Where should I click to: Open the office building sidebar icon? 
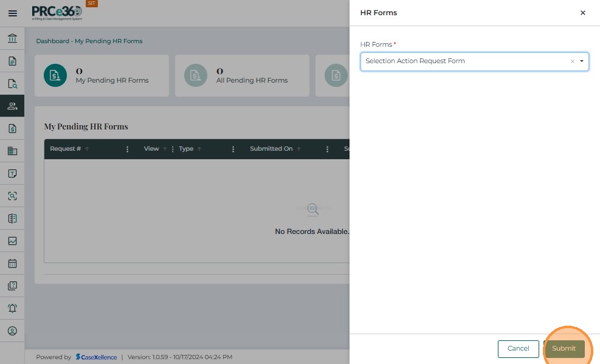tap(12, 151)
